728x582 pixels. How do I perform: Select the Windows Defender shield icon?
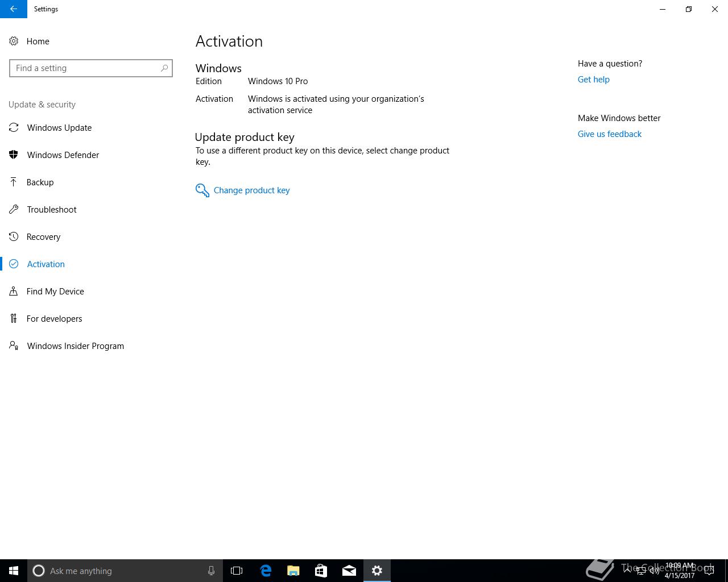pyautogui.click(x=14, y=155)
